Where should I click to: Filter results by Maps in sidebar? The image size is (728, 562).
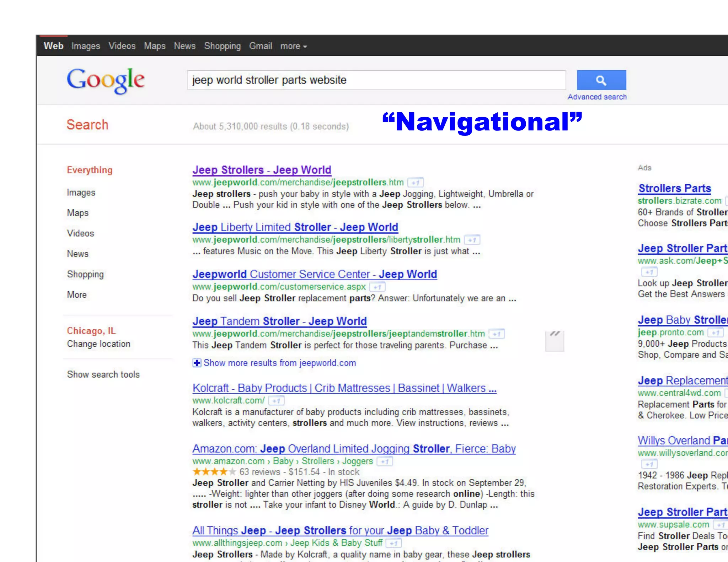tap(78, 213)
